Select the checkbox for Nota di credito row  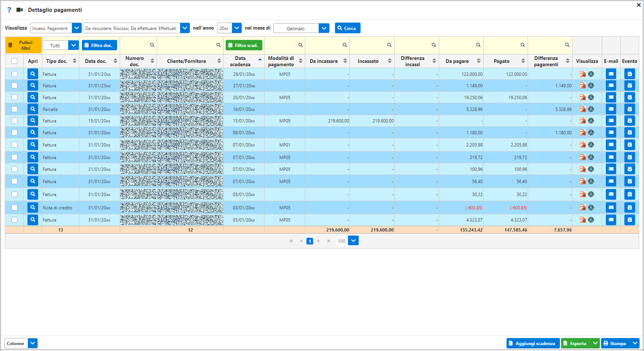(x=14, y=208)
